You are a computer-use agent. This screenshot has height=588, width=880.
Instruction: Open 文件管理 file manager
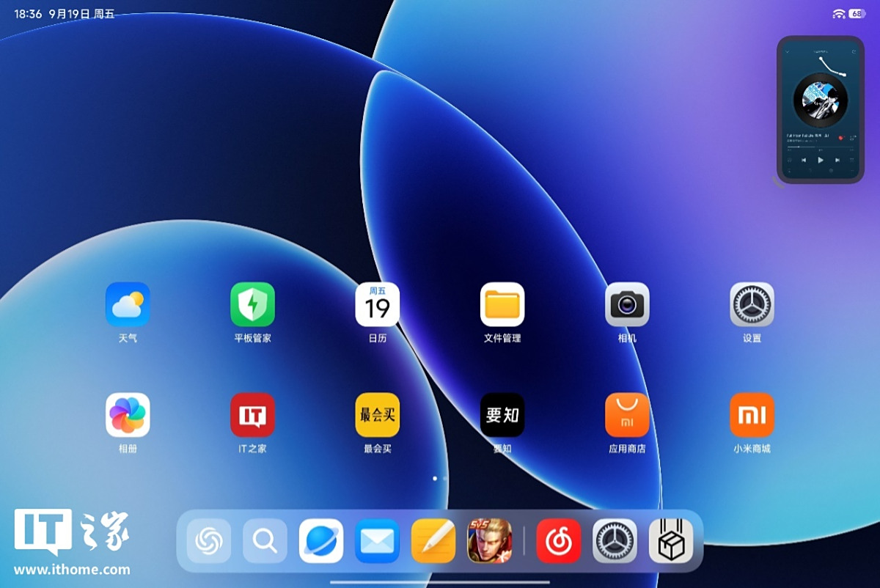(502, 304)
